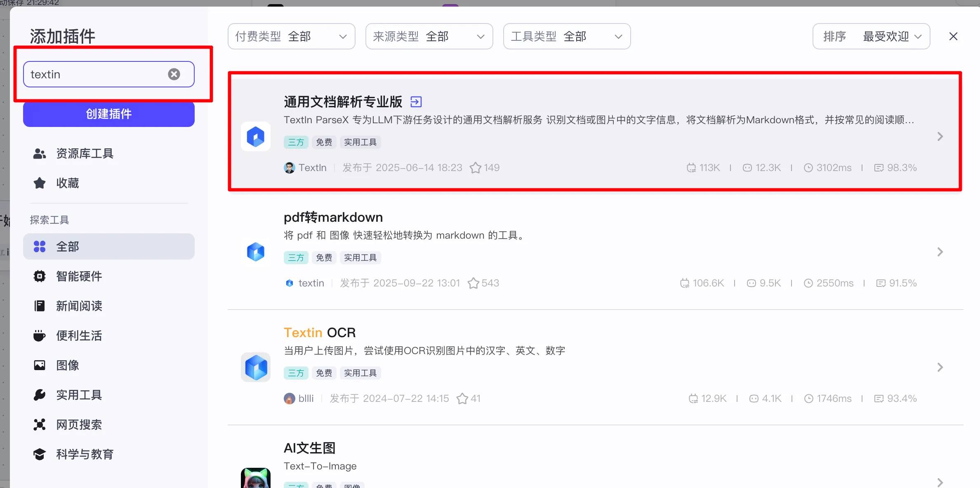Click the plugin search input field
980x488 pixels.
(x=109, y=74)
